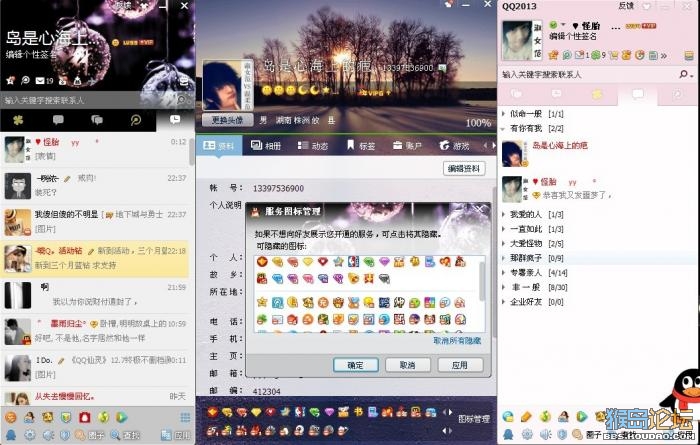This screenshot has height=445, width=700.
Task: Open the 怪胎 conversation in dark window list
Action: (x=95, y=150)
